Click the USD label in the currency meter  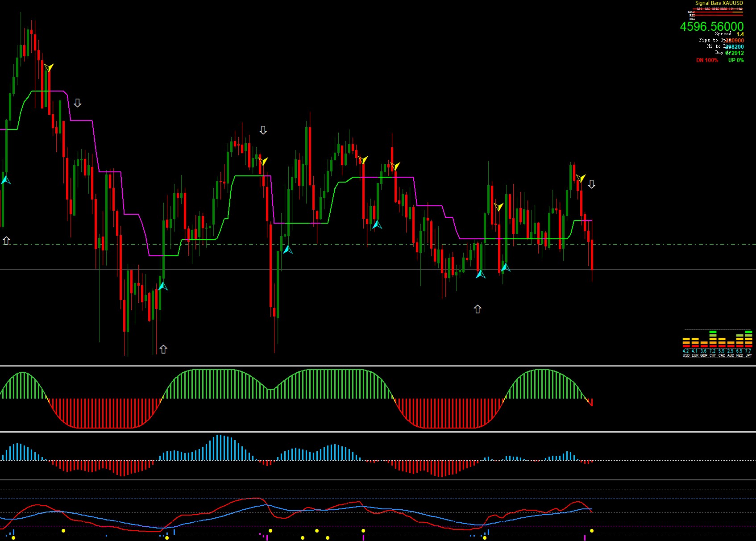(686, 356)
